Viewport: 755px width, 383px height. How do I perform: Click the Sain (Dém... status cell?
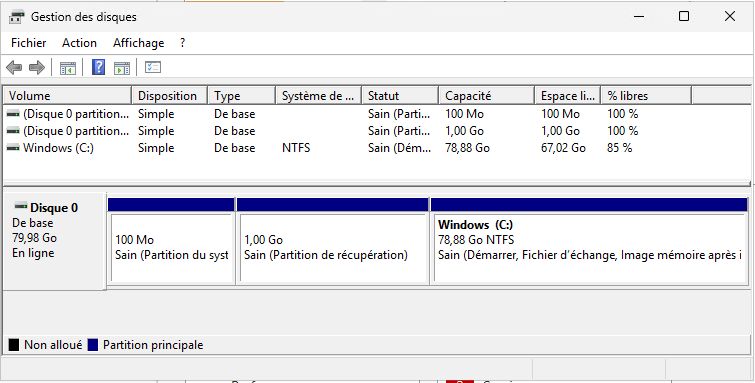click(x=400, y=148)
